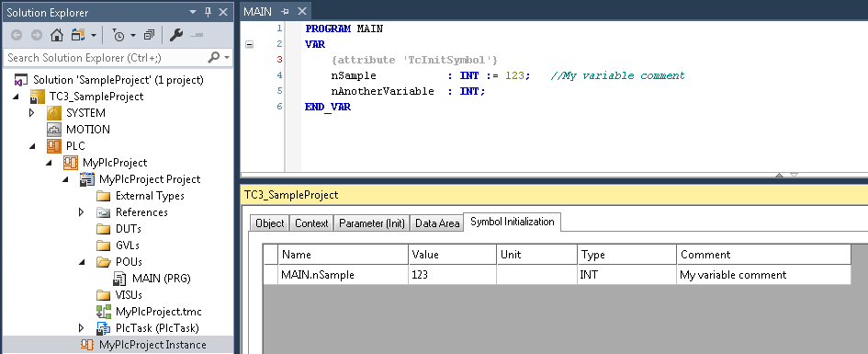Open the search options dropdown arrow
The image size is (868, 354).
[227, 58]
